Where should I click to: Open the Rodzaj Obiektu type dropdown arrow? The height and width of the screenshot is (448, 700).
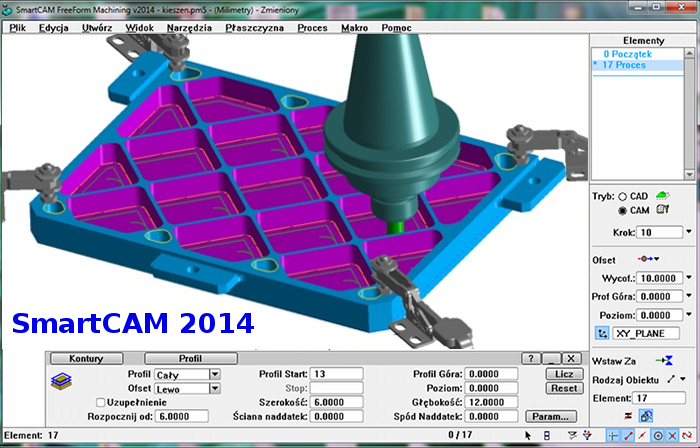[x=683, y=379]
